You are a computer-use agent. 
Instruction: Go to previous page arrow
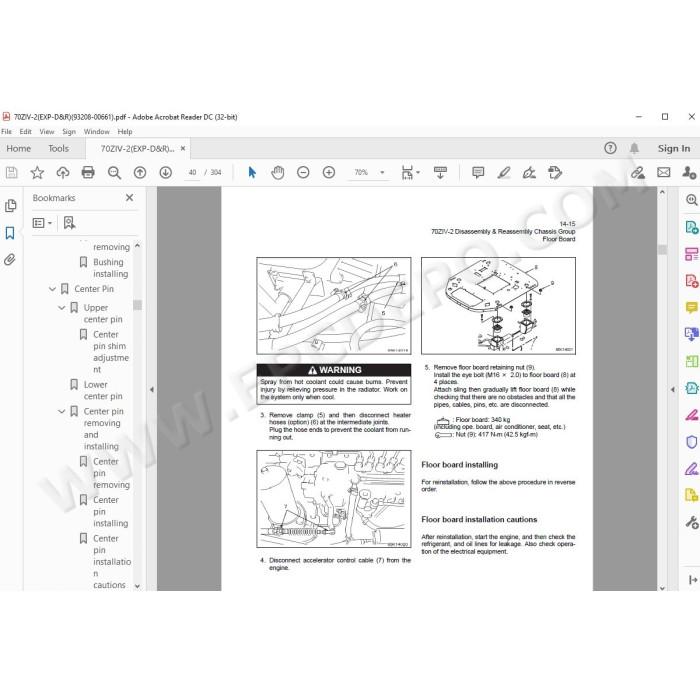[140, 172]
